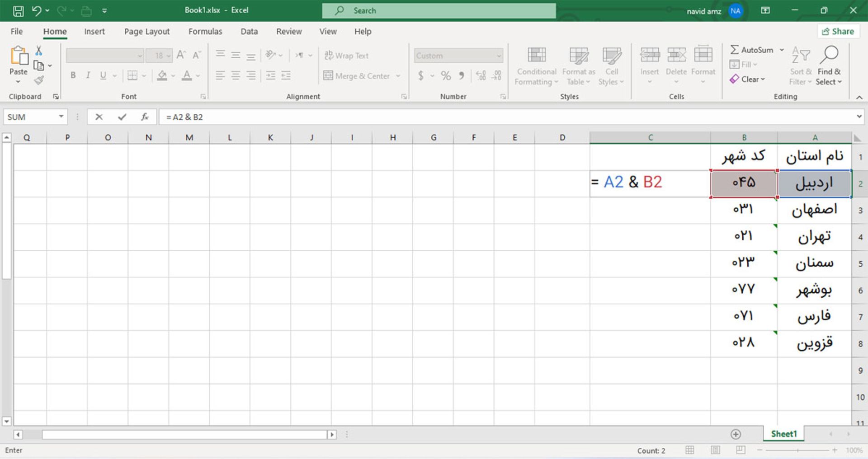Image resolution: width=868 pixels, height=459 pixels.
Task: Expand the AutoSum dropdown arrow
Action: (x=782, y=50)
